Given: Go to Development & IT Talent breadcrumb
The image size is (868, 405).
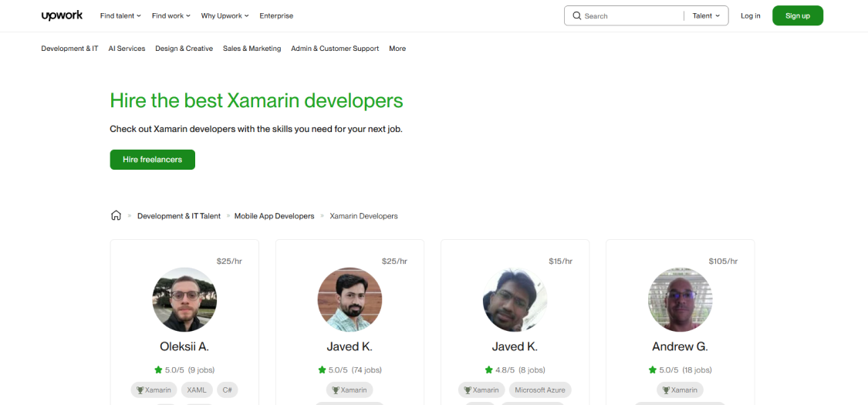Looking at the screenshot, I should pos(179,216).
